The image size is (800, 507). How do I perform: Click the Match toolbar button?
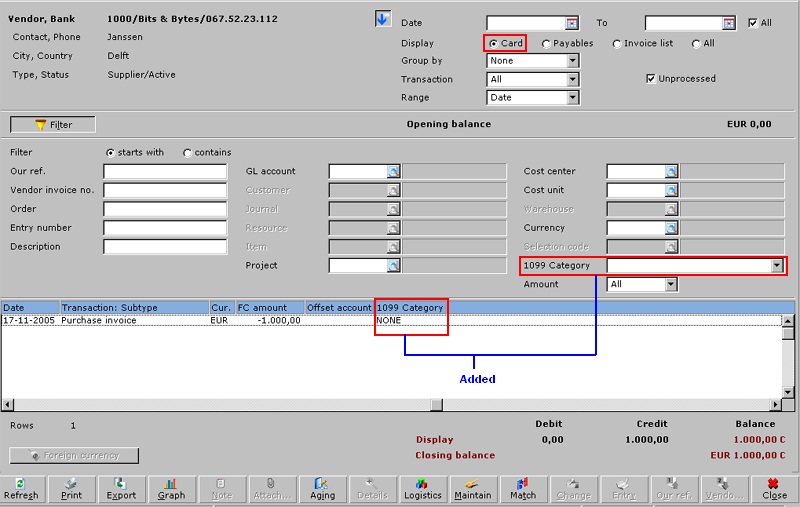coord(523,490)
